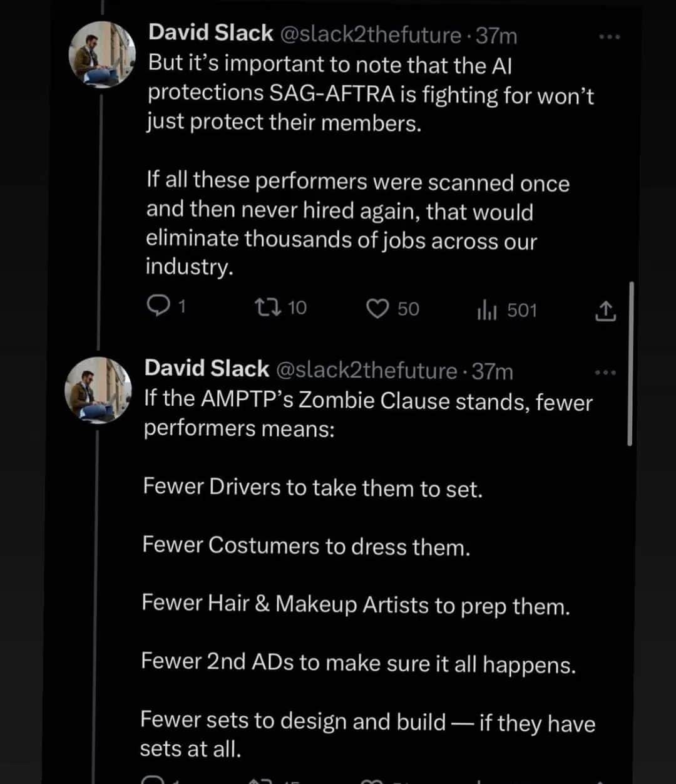Retweet icon under the Zombie Clause tweet
The image size is (676, 784).
(x=260, y=780)
